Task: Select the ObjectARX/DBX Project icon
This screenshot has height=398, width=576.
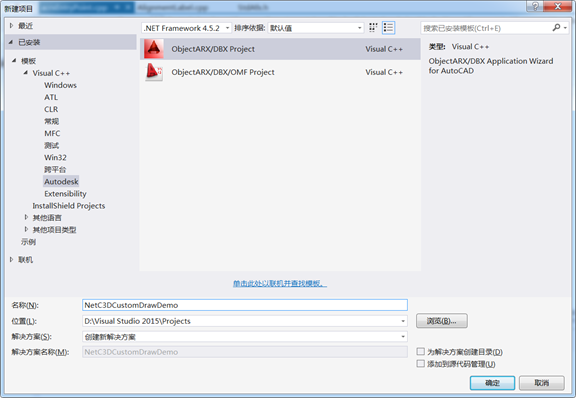Action: [154, 49]
